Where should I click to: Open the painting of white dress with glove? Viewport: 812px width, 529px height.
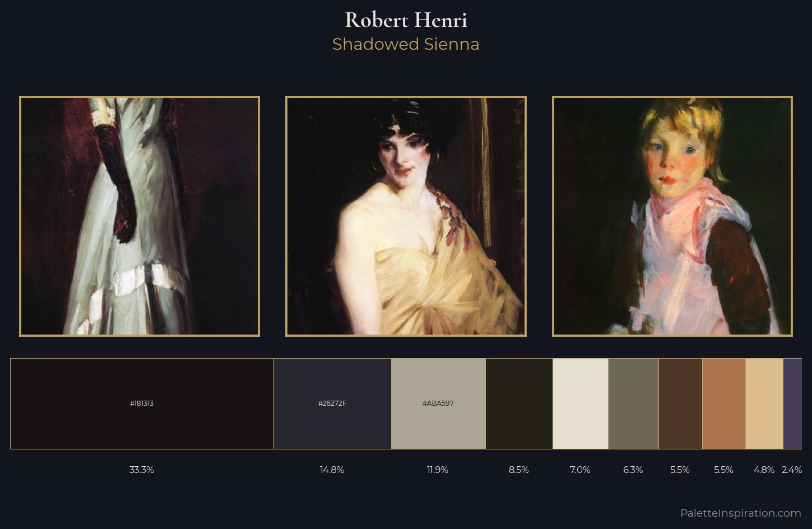click(140, 216)
